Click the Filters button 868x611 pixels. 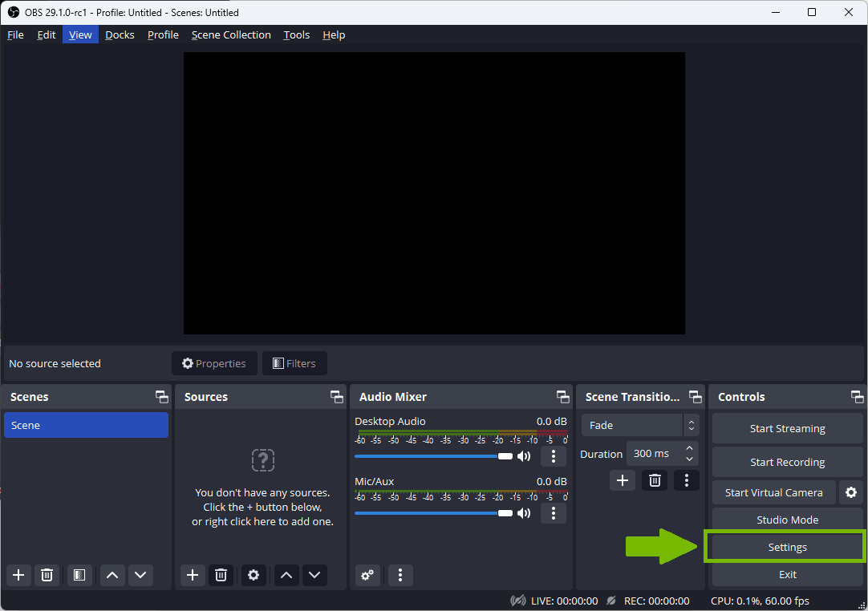(x=294, y=363)
